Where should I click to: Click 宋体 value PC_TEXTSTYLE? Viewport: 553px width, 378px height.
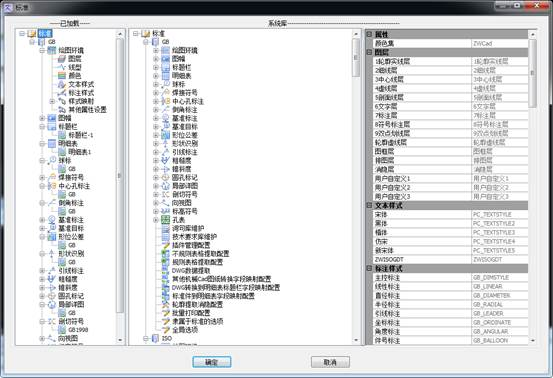tap(500, 214)
